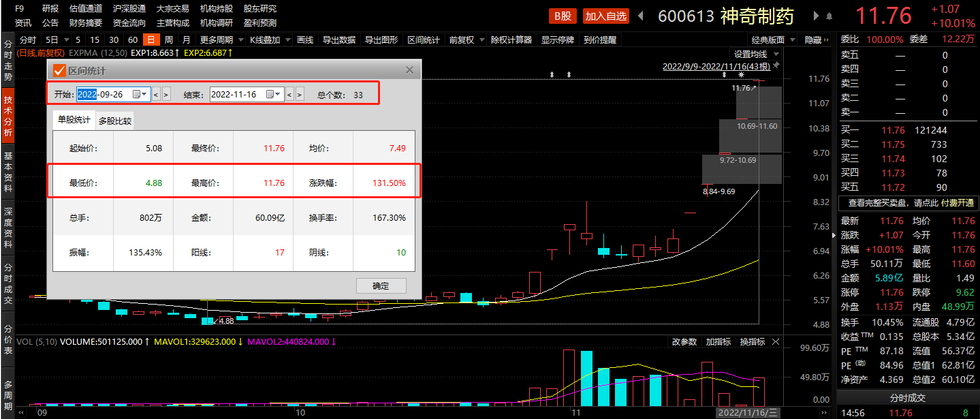This screenshot has height=419, width=980.
Task: Go to previous stock with left arrow
Action: (x=640, y=16)
